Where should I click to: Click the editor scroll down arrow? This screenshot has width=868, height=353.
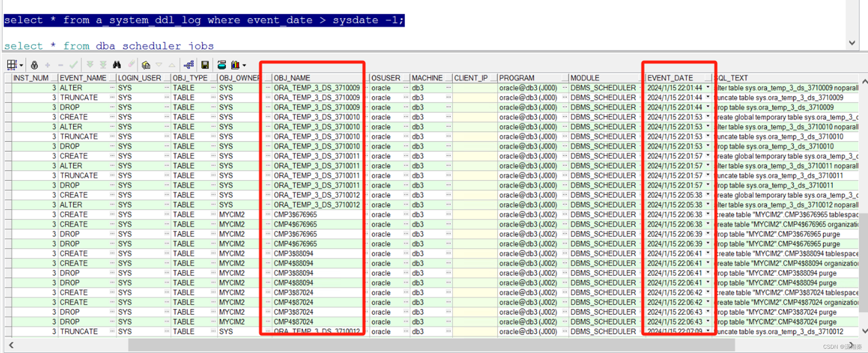tap(852, 43)
